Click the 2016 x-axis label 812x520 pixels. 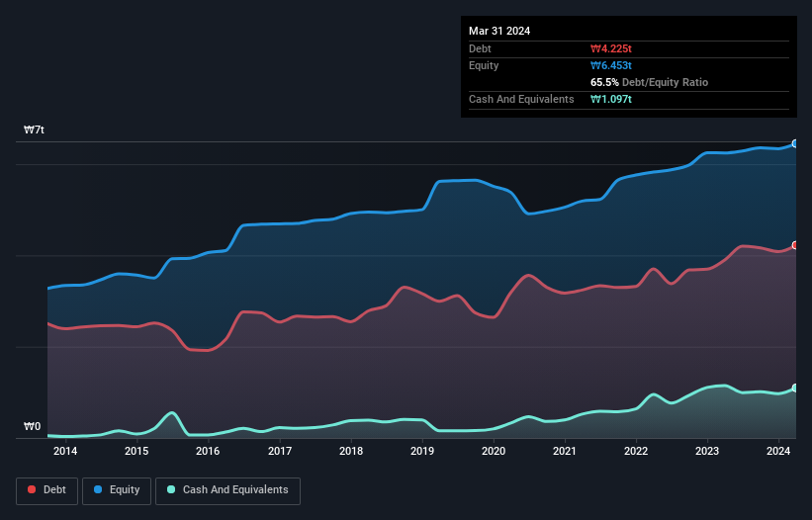(208, 451)
